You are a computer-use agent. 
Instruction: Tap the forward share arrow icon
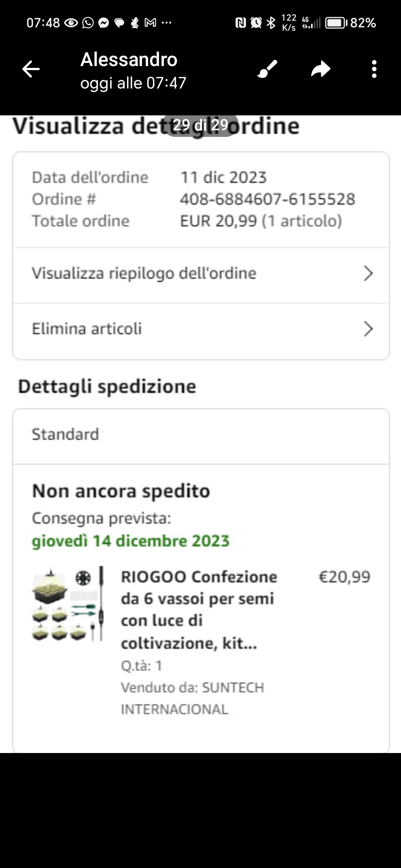[320, 69]
